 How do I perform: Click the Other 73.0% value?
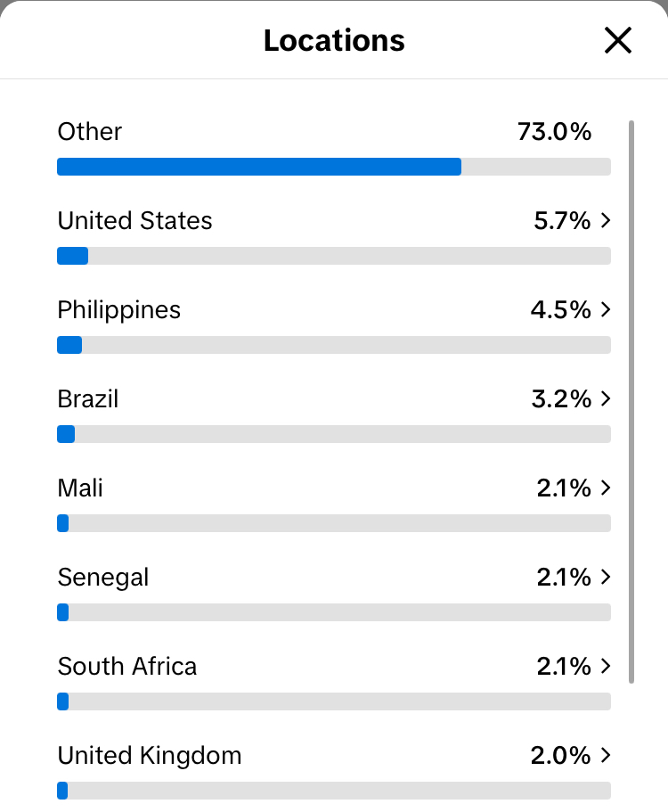coord(554,132)
